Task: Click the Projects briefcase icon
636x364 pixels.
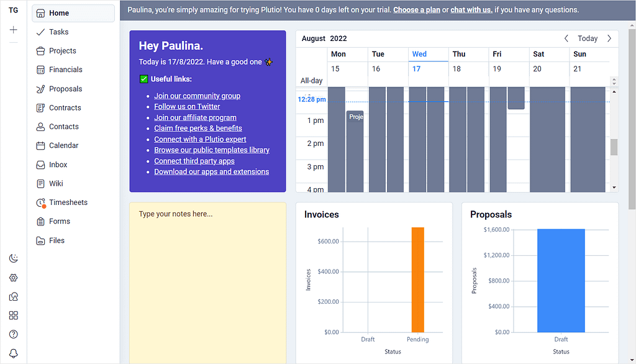Action: click(40, 51)
